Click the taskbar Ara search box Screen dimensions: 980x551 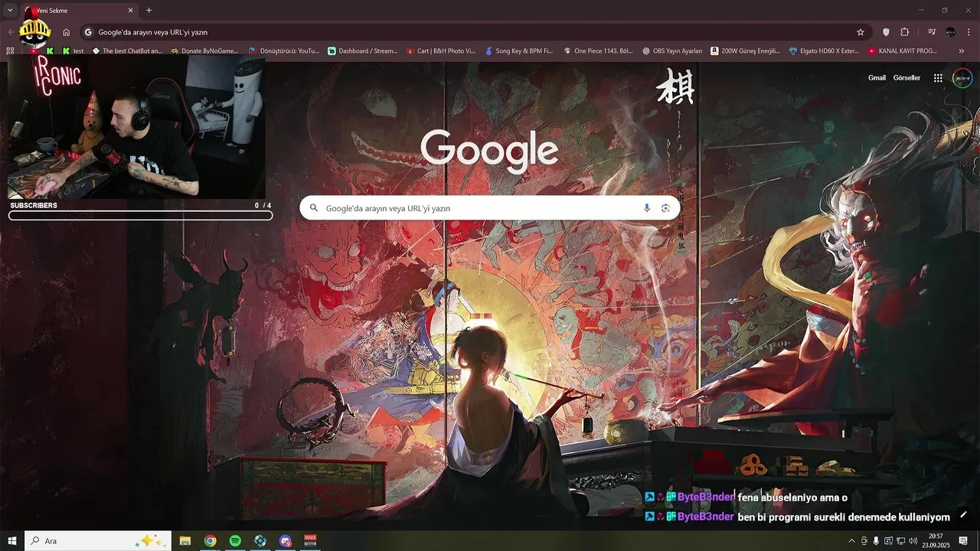(97, 541)
